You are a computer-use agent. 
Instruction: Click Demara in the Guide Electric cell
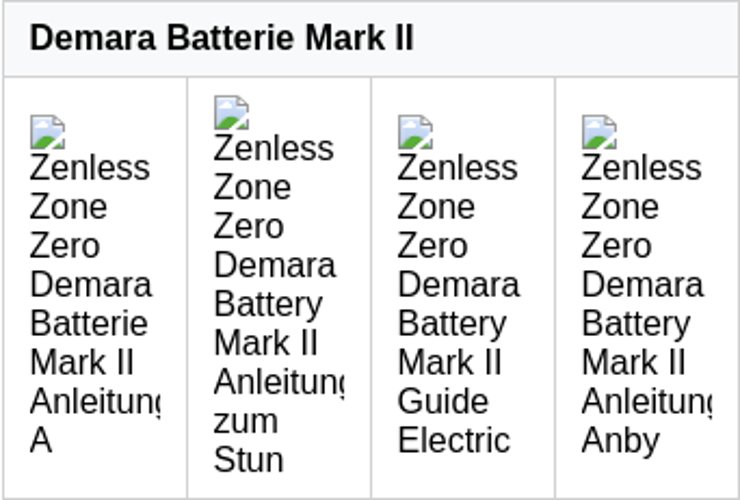click(458, 284)
